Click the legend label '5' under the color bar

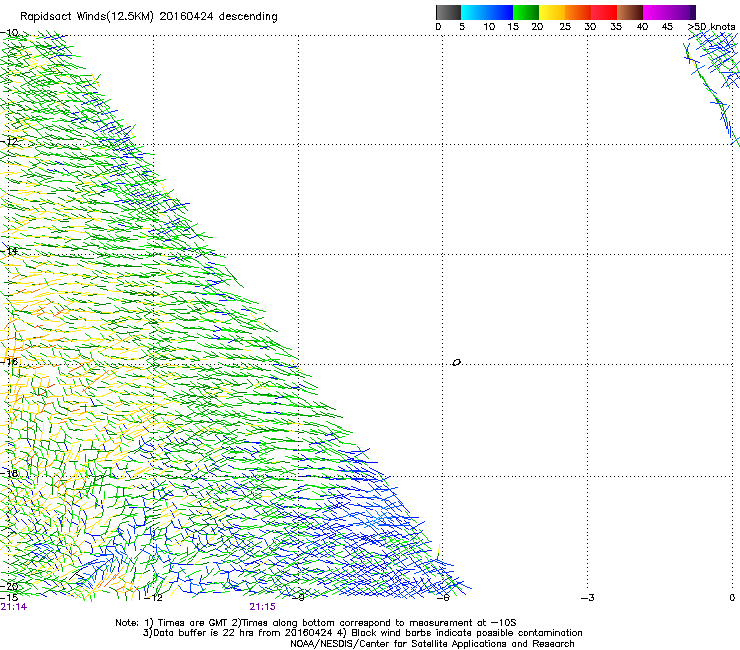pyautogui.click(x=462, y=27)
